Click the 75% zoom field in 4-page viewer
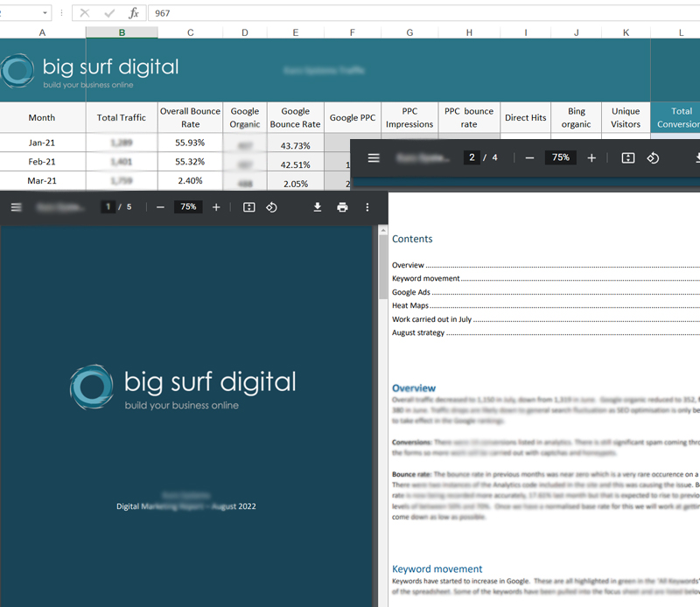 (560, 157)
